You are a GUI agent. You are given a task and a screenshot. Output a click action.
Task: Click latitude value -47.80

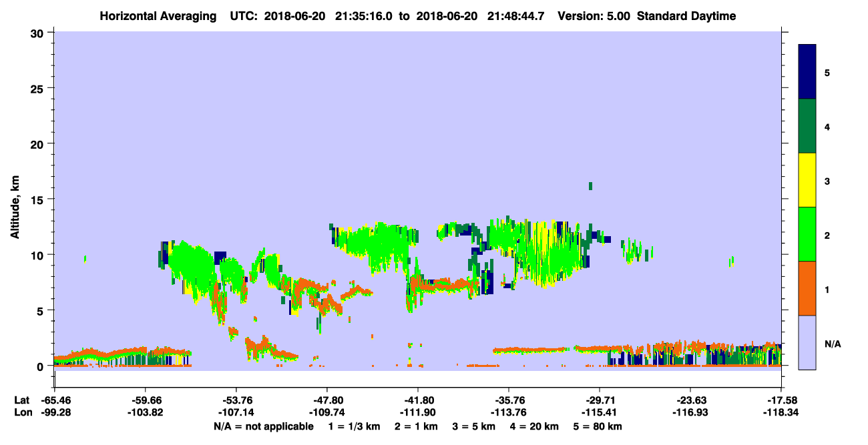[x=327, y=400]
